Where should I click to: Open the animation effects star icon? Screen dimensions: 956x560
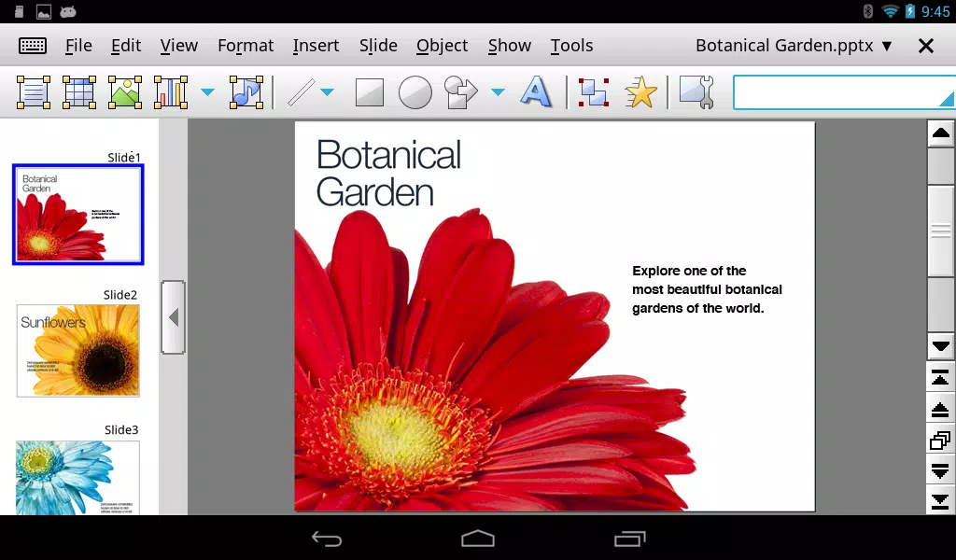pyautogui.click(x=640, y=92)
